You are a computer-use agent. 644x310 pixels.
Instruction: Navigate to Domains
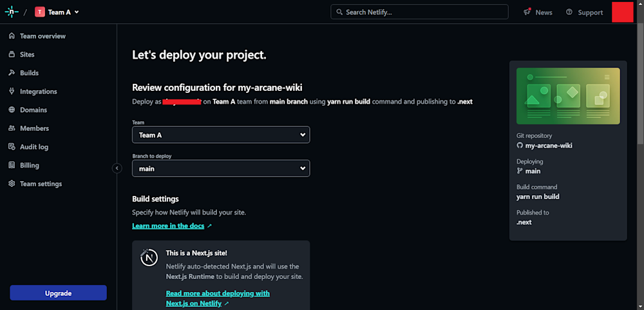[33, 110]
